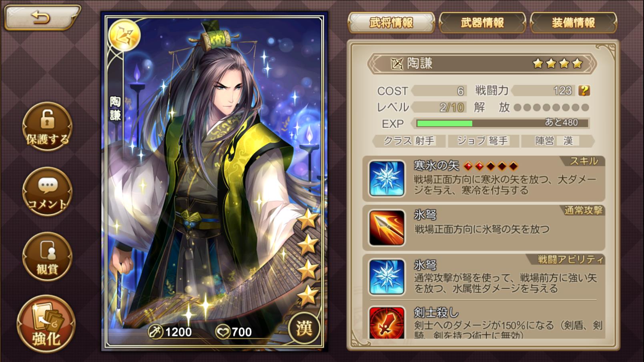Tap the 保護する lock icon
The width and height of the screenshot is (644, 362).
coord(47,126)
